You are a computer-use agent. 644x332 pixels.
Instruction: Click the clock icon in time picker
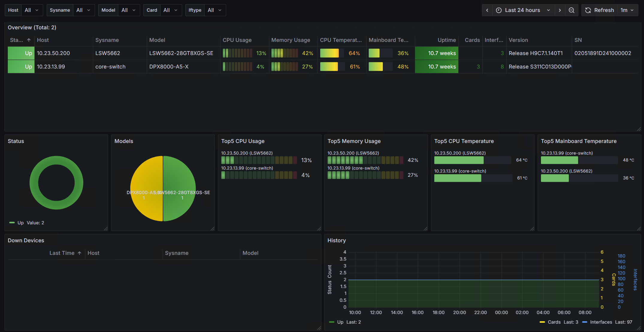coord(499,10)
